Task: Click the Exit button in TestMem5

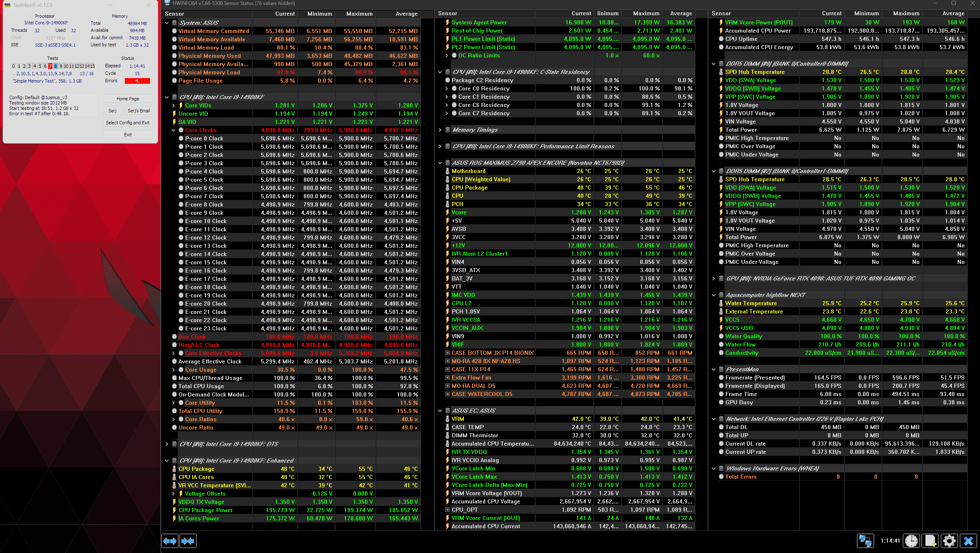Action: click(x=128, y=135)
